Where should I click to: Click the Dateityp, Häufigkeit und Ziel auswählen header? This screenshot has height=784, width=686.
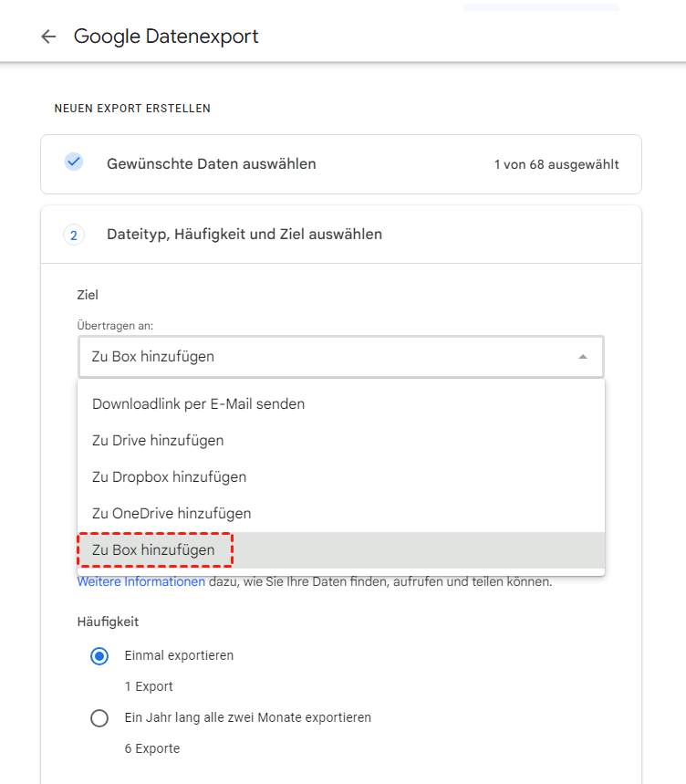point(244,235)
